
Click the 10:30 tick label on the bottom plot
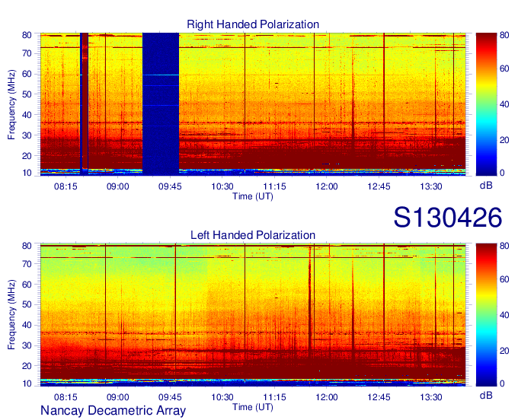222,397
